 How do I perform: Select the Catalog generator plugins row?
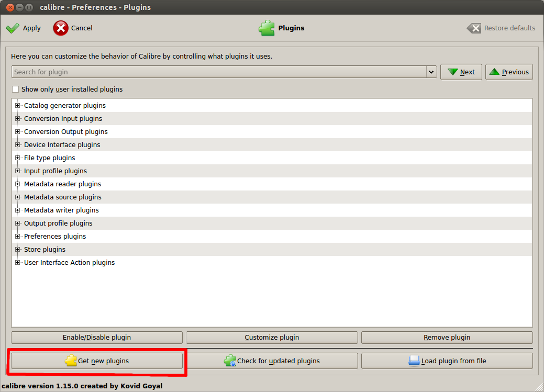pyautogui.click(x=272, y=106)
